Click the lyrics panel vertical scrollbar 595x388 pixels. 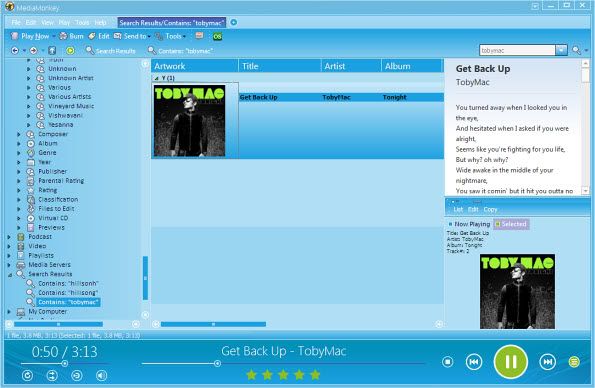[586, 127]
